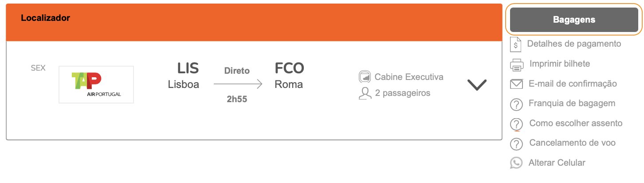Image resolution: width=644 pixels, height=183 pixels.
Task: Click the WhatsApp icon beside Alterar Celular
Action: 516,163
